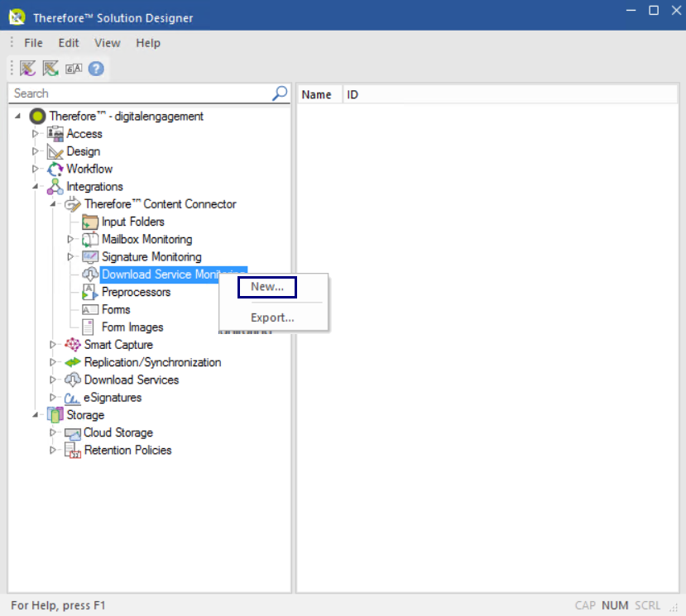This screenshot has width=686, height=616.
Task: Click the Workflow node icon
Action: tap(55, 169)
